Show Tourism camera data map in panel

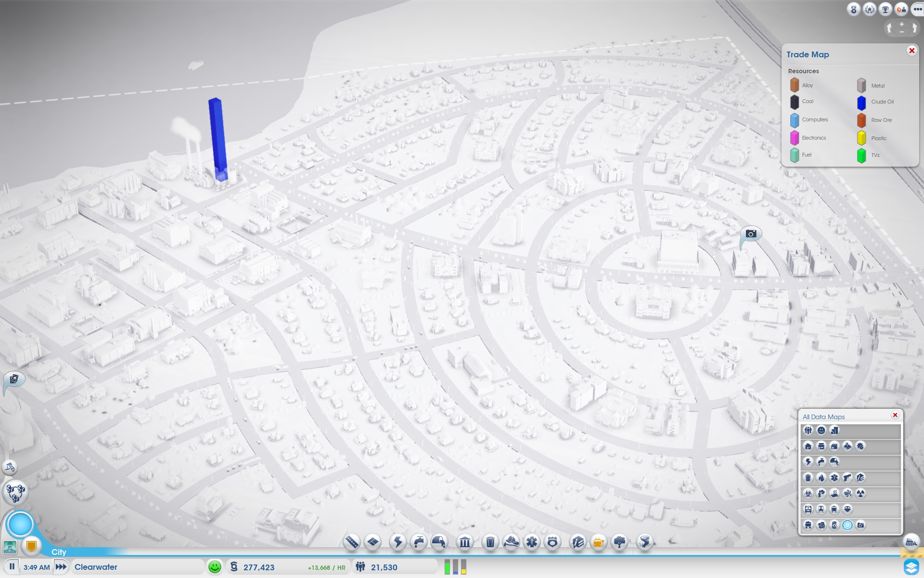(x=860, y=525)
